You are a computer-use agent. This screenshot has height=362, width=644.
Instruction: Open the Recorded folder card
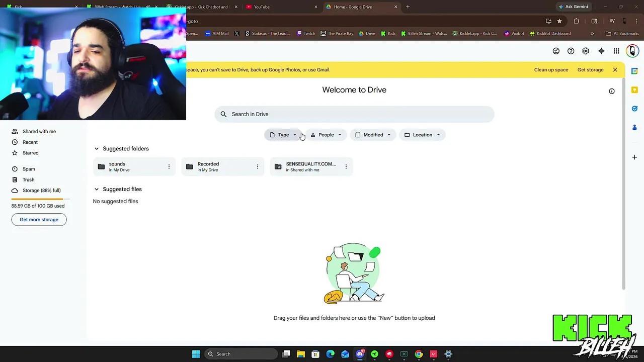(x=223, y=166)
